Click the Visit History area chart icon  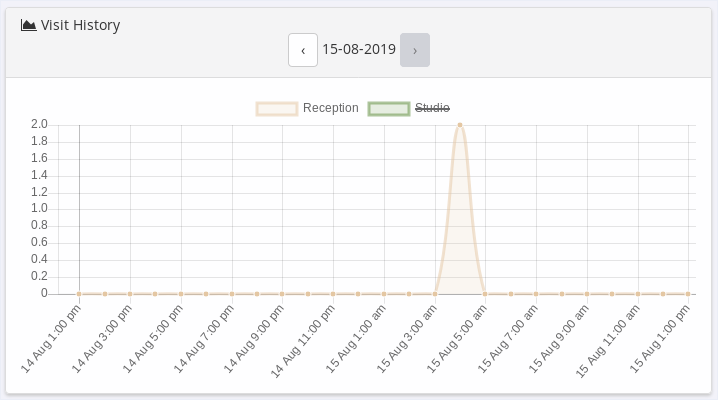29,25
